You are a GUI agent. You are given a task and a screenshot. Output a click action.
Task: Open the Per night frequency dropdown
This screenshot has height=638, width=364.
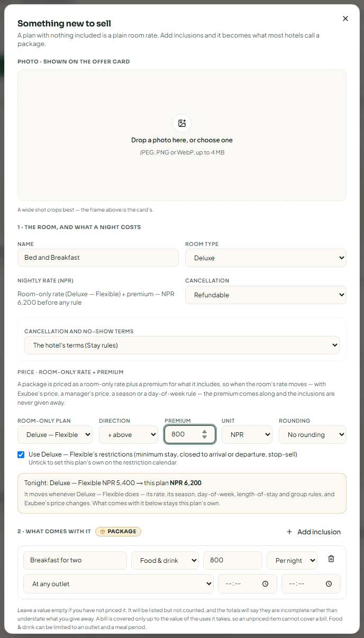pos(292,560)
